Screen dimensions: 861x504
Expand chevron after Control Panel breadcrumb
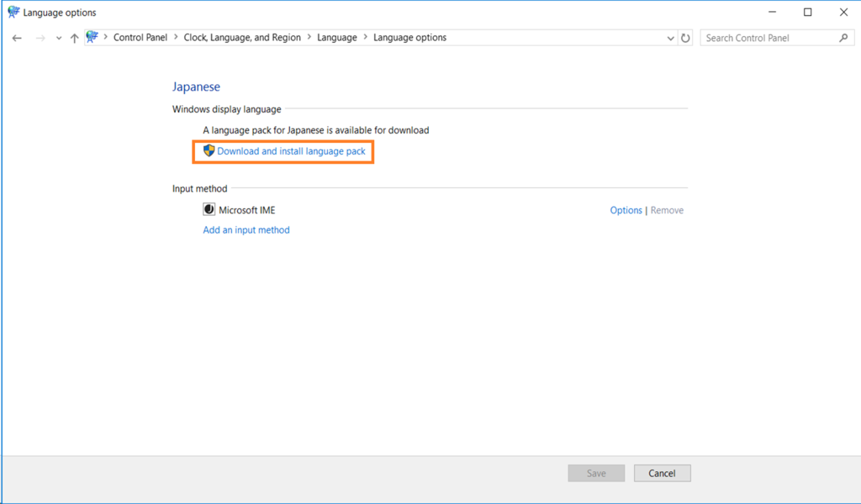pos(176,37)
